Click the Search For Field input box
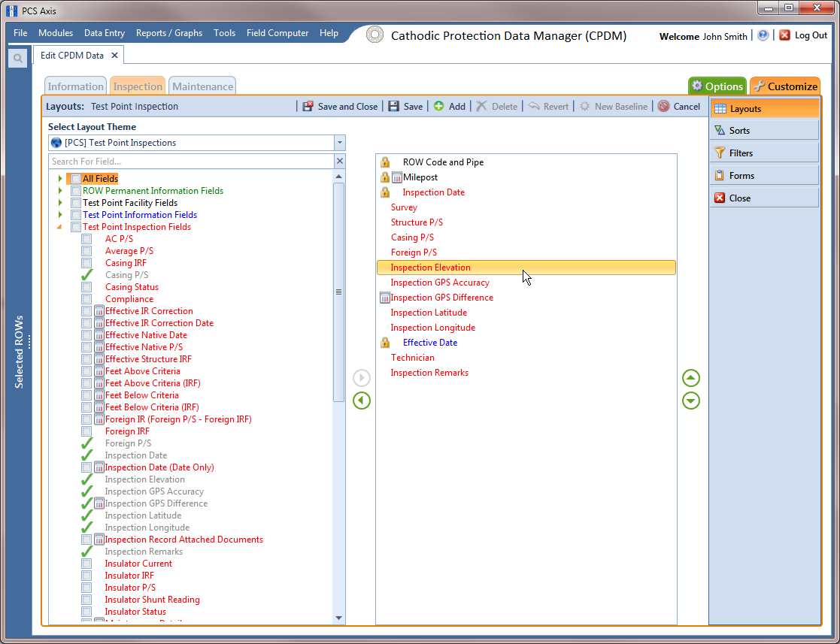840x644 pixels. [191, 161]
